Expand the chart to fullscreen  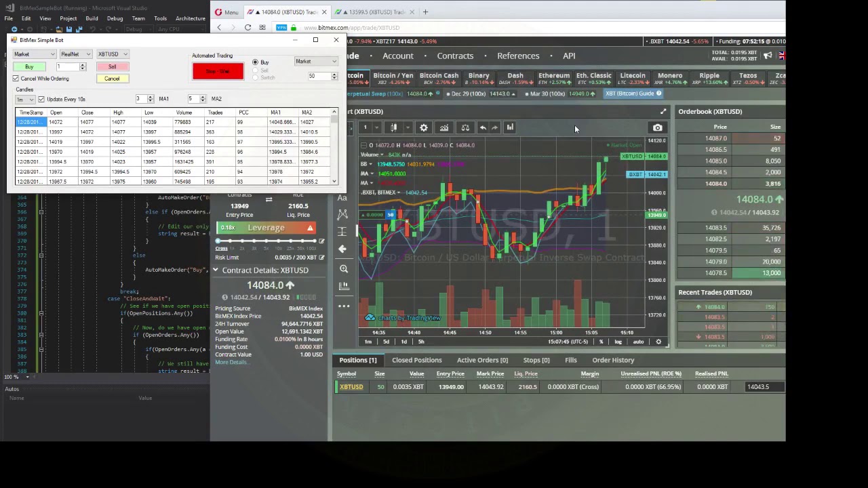point(663,111)
